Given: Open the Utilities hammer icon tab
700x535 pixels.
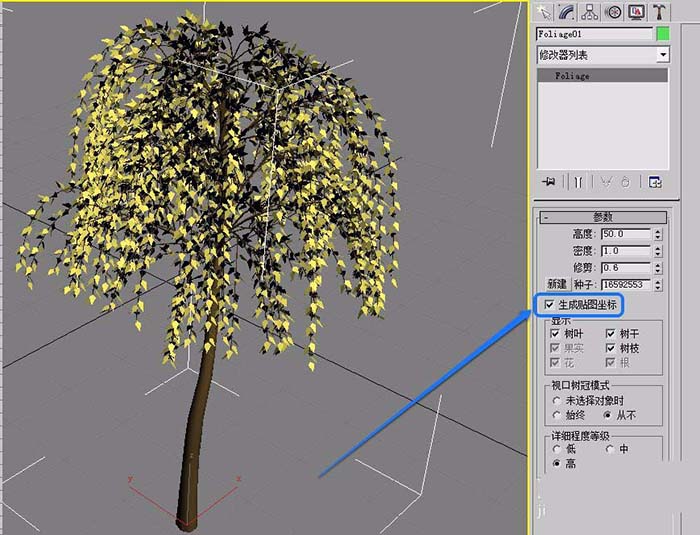Looking at the screenshot, I should (x=659, y=12).
